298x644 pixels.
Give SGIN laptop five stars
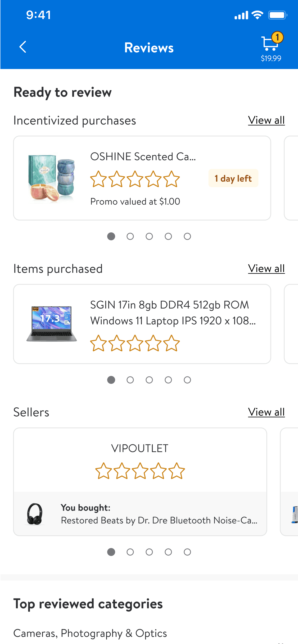(x=172, y=343)
